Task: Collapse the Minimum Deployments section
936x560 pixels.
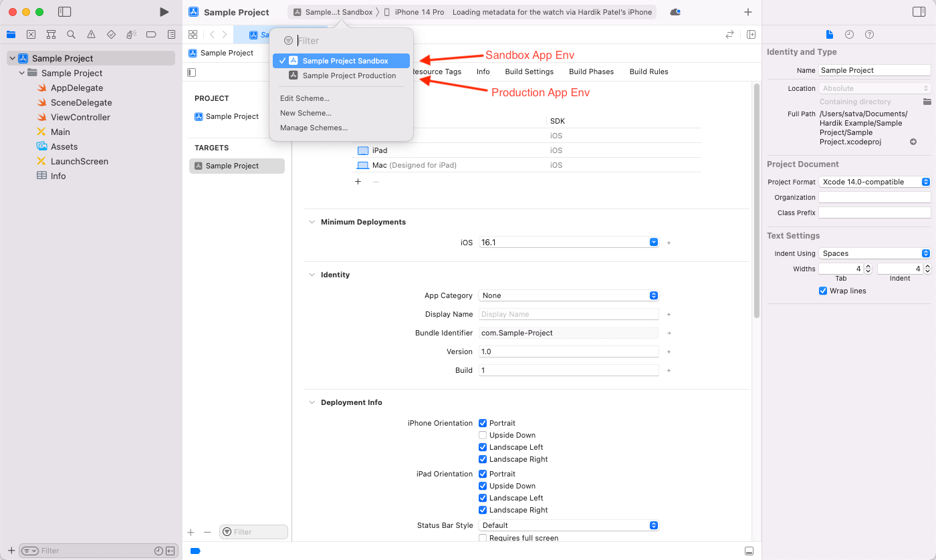Action: pos(312,222)
